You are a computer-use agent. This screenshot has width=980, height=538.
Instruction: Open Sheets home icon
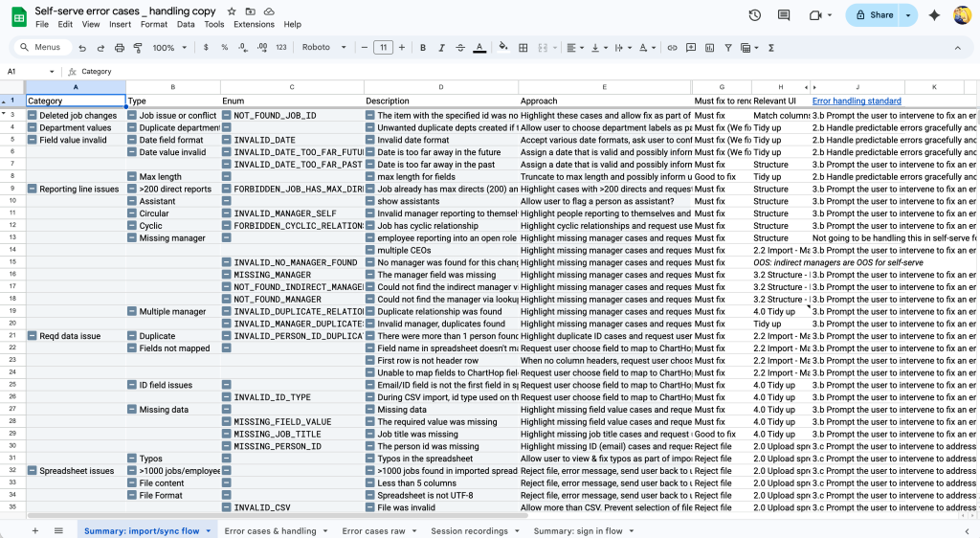tap(19, 17)
